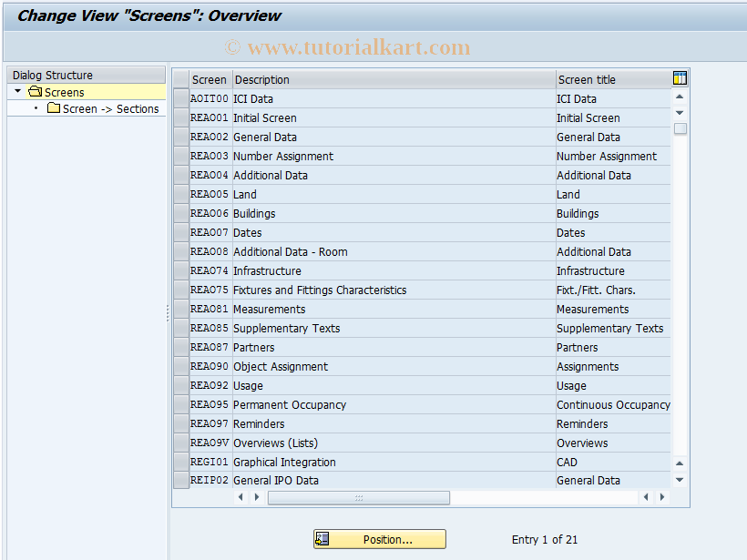747x560 pixels.
Task: Click bottom scroll-down arrow of table
Action: 680,480
